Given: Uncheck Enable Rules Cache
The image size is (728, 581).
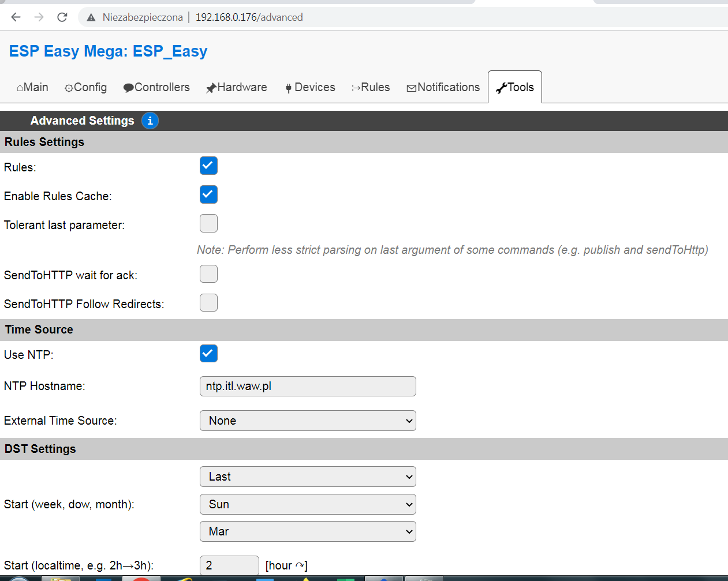Looking at the screenshot, I should click(208, 194).
